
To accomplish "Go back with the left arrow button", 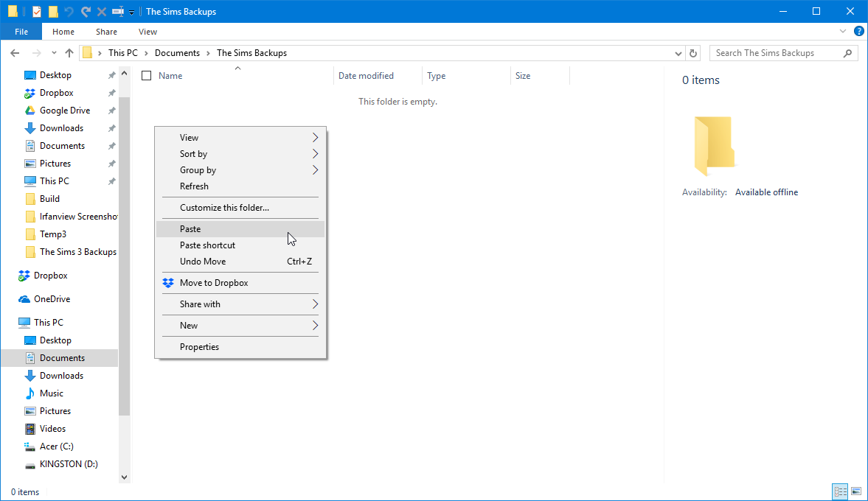I will pyautogui.click(x=15, y=53).
